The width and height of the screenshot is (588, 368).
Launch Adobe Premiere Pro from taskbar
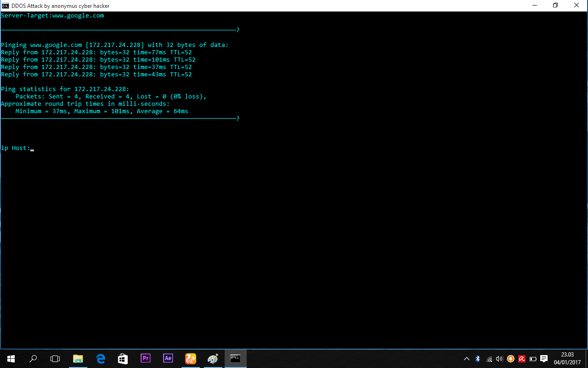point(146,358)
